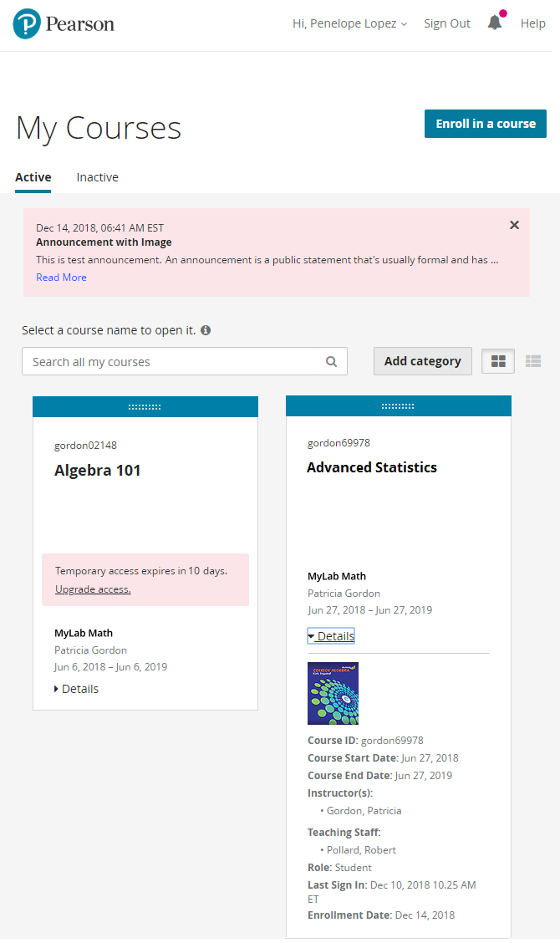Collapse Details for Advanced Statistics

tap(331, 636)
